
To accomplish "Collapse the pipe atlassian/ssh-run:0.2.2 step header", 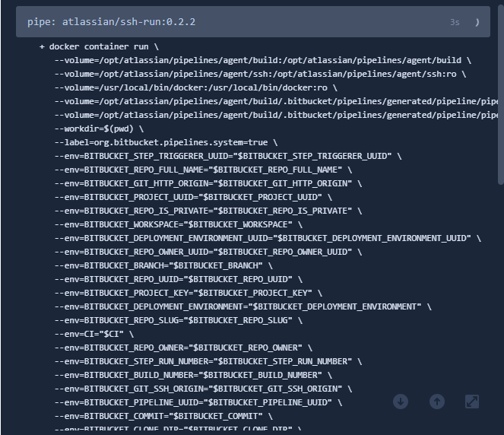I will (x=253, y=22).
